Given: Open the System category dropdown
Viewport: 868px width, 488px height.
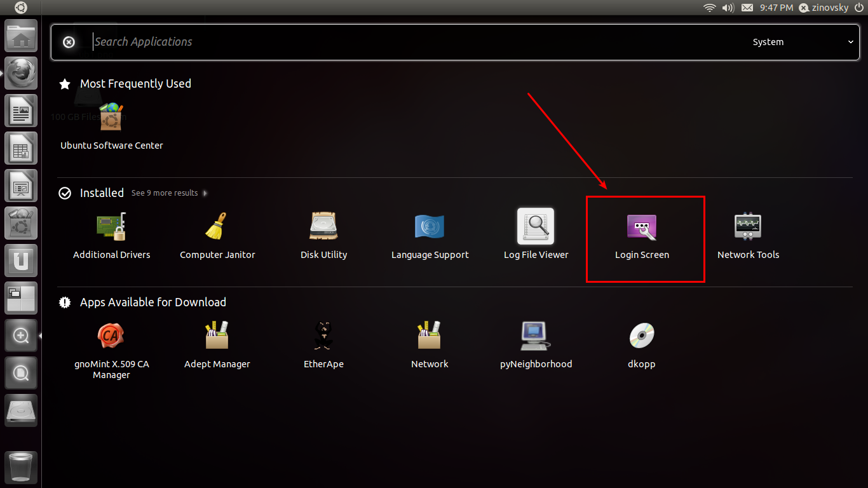Looking at the screenshot, I should pyautogui.click(x=803, y=42).
